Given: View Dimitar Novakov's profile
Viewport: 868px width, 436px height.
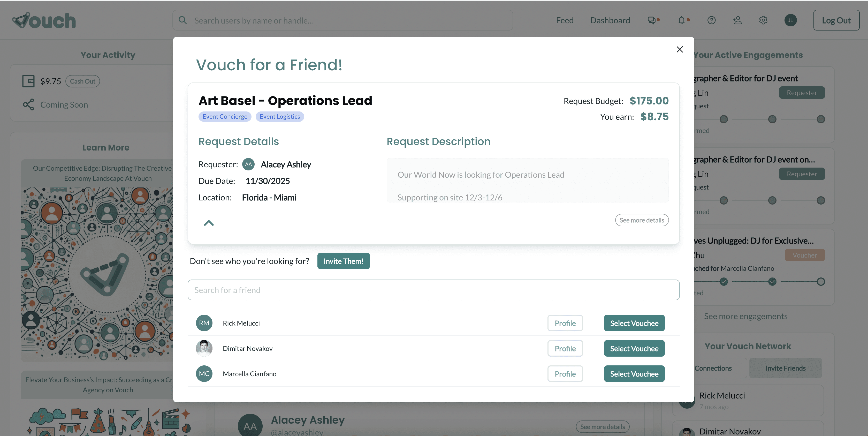Looking at the screenshot, I should pyautogui.click(x=565, y=348).
